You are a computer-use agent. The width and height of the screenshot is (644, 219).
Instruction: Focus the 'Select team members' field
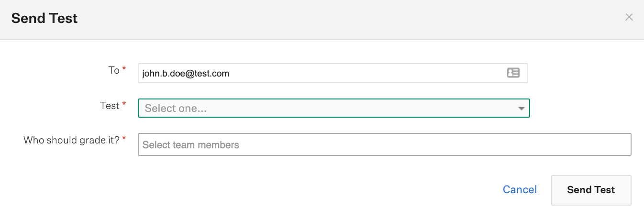[385, 144]
